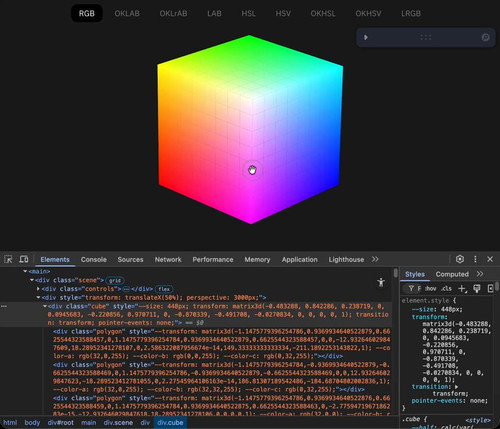Collapse the div class cube node
The image size is (500, 429).
click(x=45, y=306)
